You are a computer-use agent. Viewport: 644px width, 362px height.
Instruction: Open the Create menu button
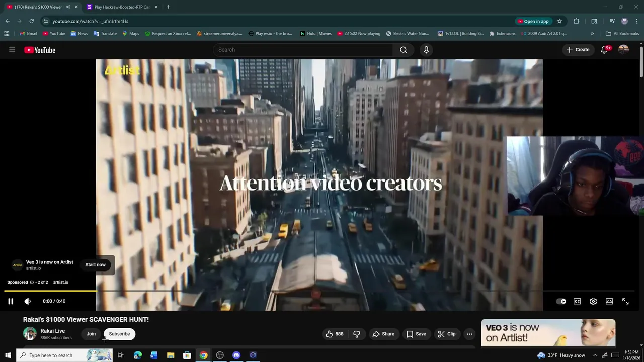[578, 50]
